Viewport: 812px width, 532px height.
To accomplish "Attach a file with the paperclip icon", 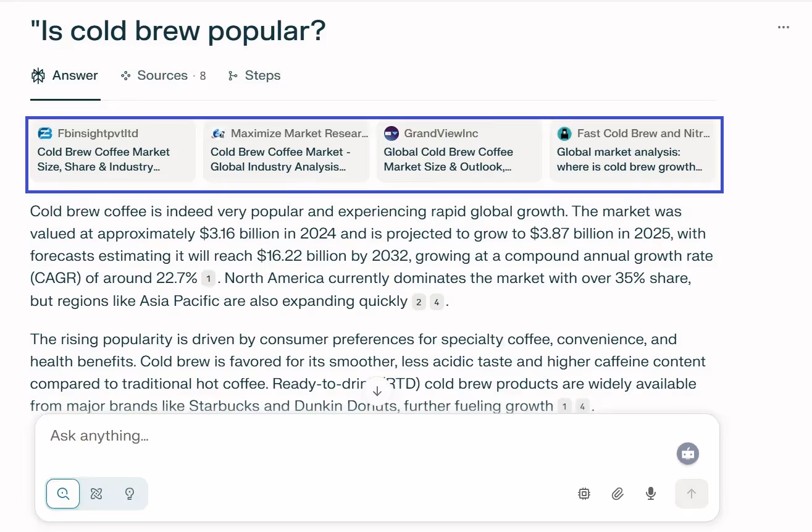I will pos(617,494).
